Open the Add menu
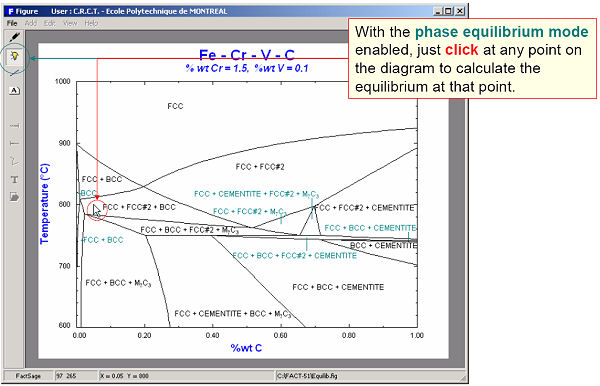Image resolution: width=600 pixels, height=386 pixels. click(31, 23)
